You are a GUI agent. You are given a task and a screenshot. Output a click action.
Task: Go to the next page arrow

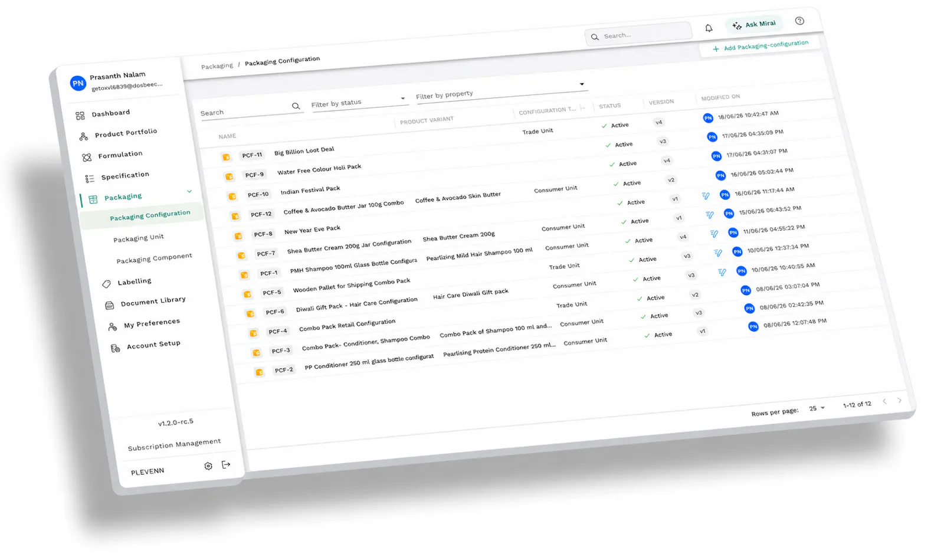(900, 400)
